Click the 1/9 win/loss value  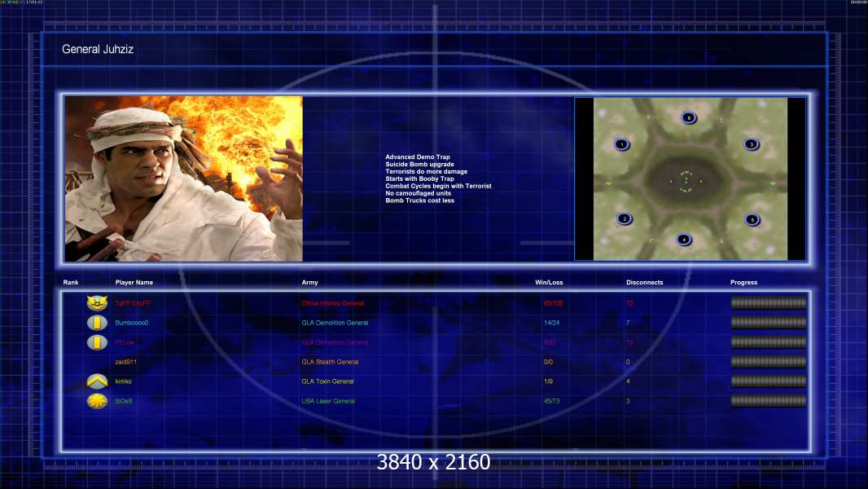(x=548, y=381)
